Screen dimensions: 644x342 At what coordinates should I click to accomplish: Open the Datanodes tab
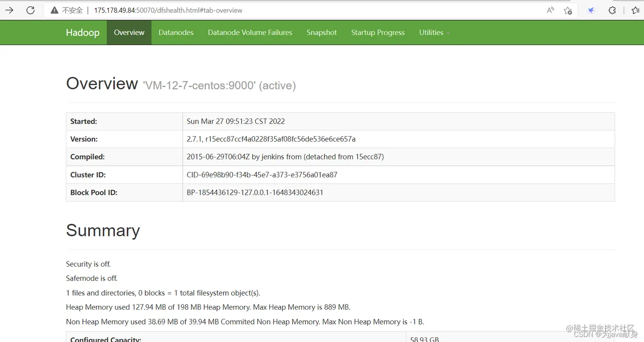click(x=176, y=32)
